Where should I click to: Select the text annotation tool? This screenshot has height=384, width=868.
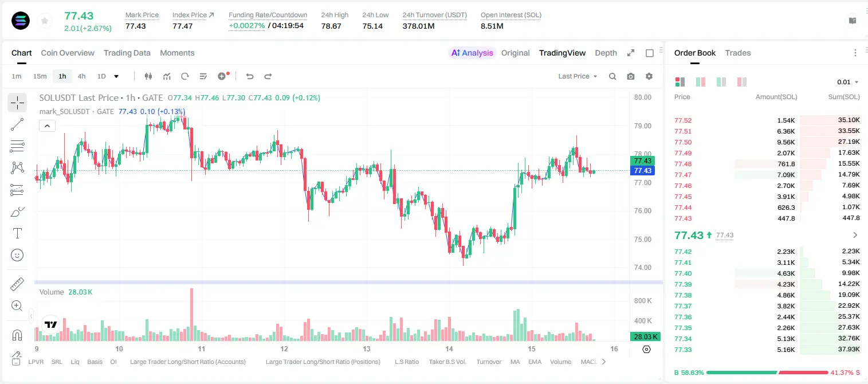(x=17, y=233)
